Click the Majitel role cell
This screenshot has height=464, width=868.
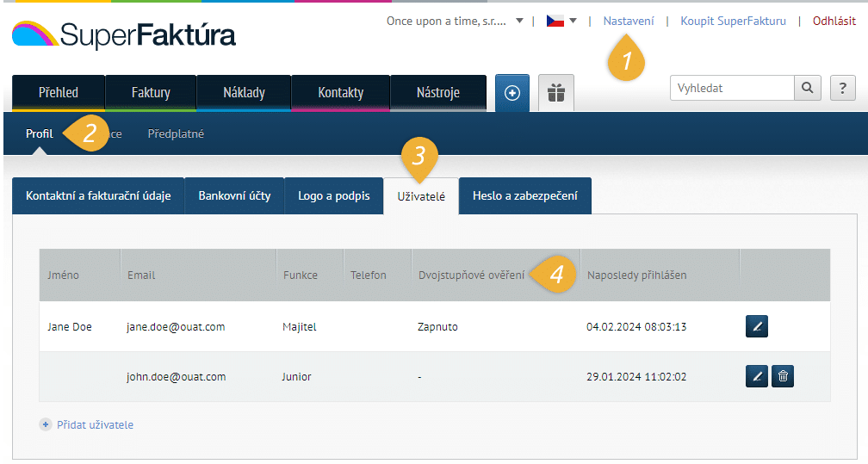tap(300, 326)
